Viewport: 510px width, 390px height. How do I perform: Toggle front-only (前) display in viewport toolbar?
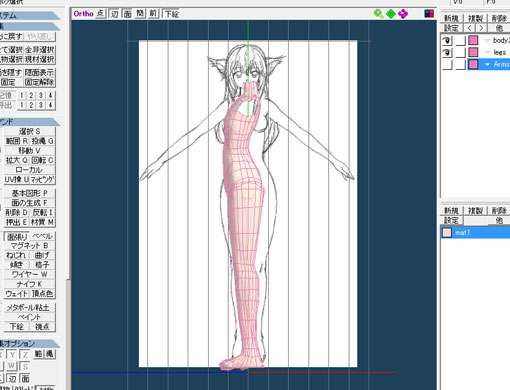[x=153, y=14]
